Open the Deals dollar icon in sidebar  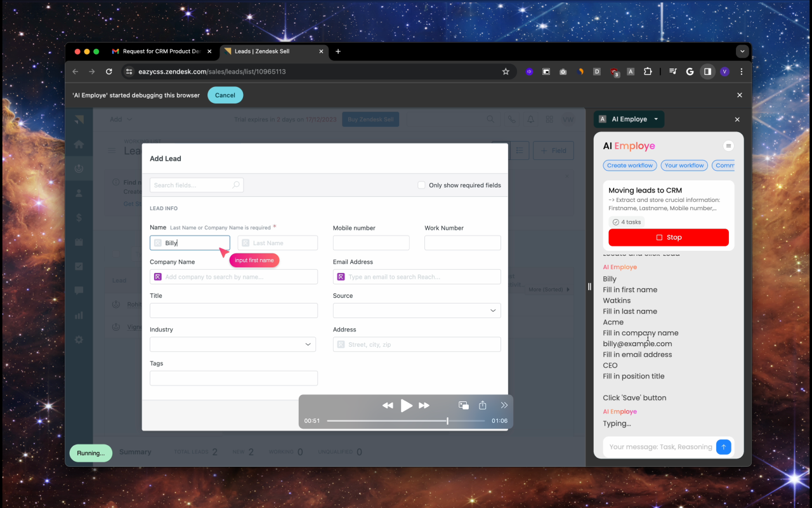[79, 217]
